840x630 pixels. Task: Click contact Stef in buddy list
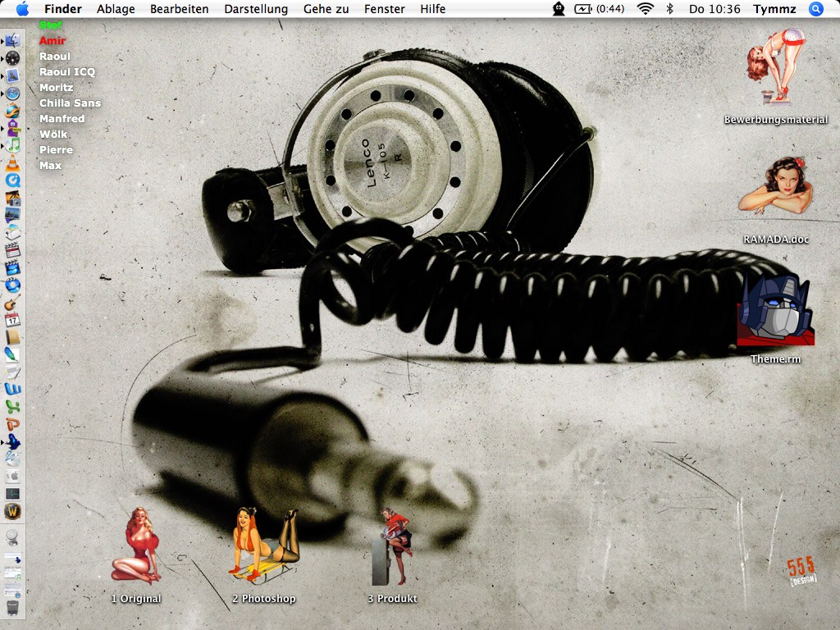(50, 25)
